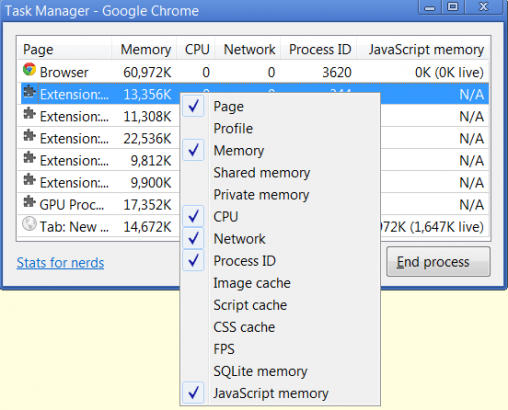The width and height of the screenshot is (508, 410).
Task: Click Process ID value 3620
Action: point(337,72)
